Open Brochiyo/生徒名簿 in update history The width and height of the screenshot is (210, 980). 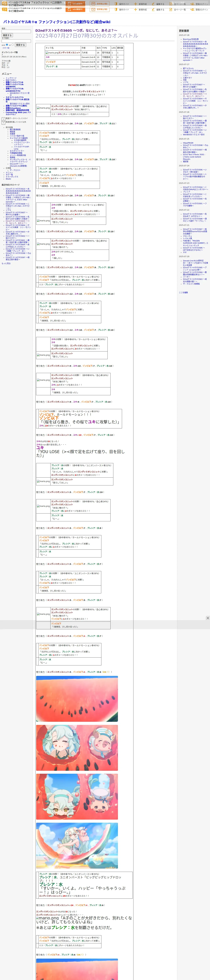coord(191,39)
